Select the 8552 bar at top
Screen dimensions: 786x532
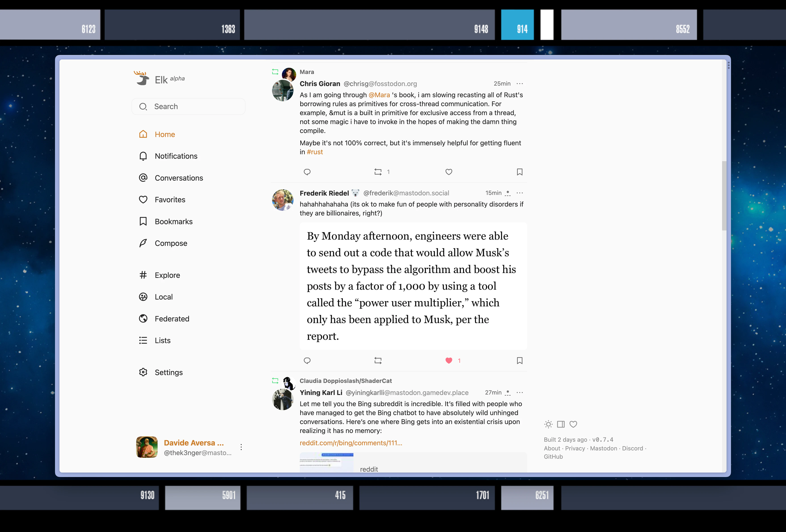pos(629,25)
